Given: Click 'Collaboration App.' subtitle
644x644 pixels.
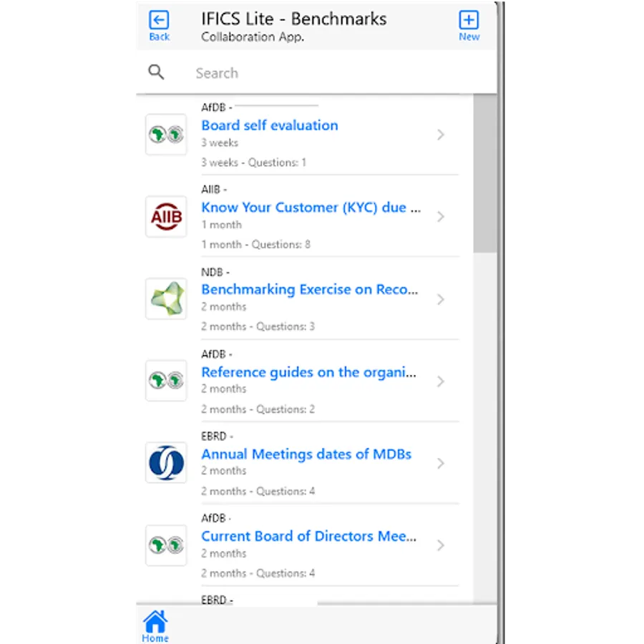Looking at the screenshot, I should [x=253, y=37].
